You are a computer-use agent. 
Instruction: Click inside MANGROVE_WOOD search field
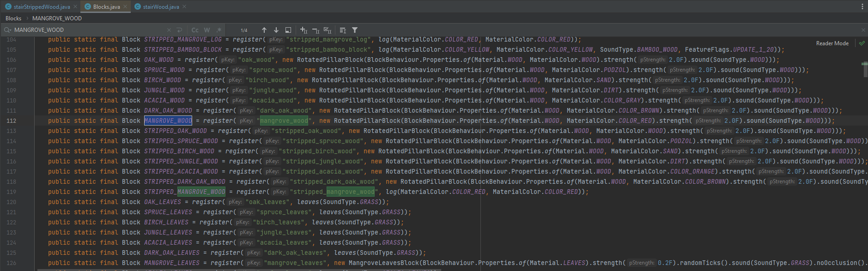click(88, 30)
